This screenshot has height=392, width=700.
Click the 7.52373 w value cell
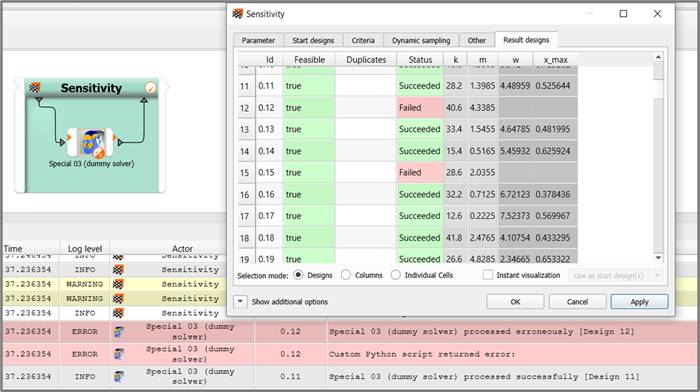pyautogui.click(x=516, y=216)
